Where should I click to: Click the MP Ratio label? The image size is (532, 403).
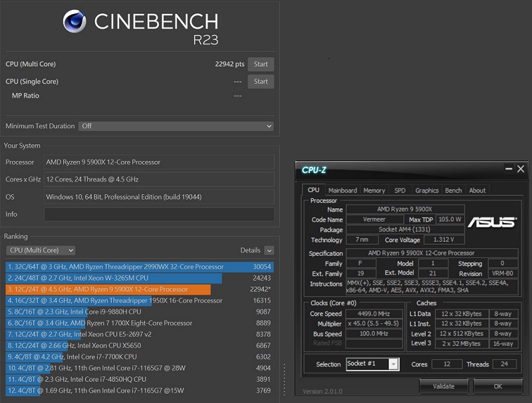tap(25, 96)
